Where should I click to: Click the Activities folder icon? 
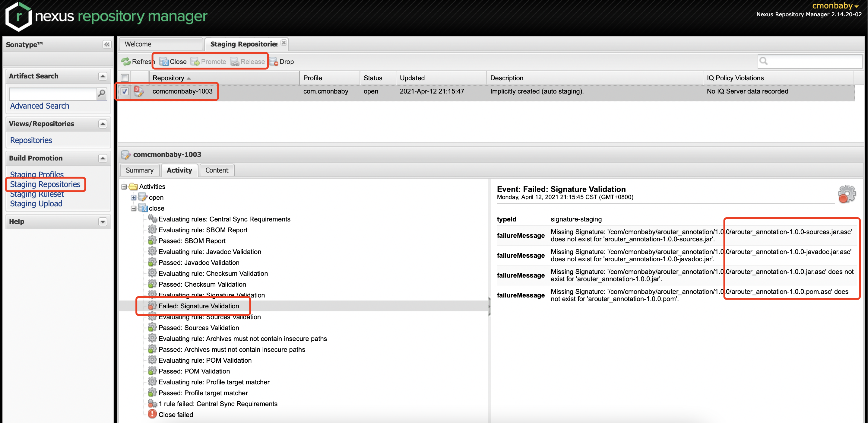click(133, 186)
